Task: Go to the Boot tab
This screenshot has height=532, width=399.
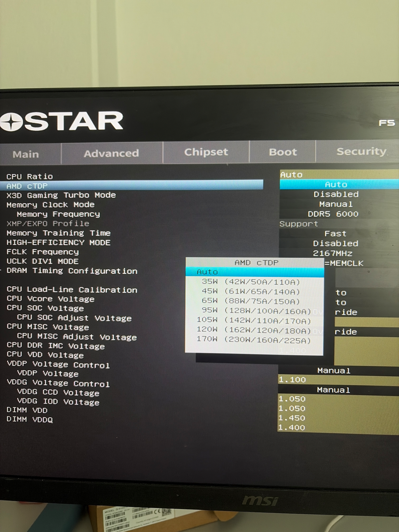Action: (x=283, y=152)
